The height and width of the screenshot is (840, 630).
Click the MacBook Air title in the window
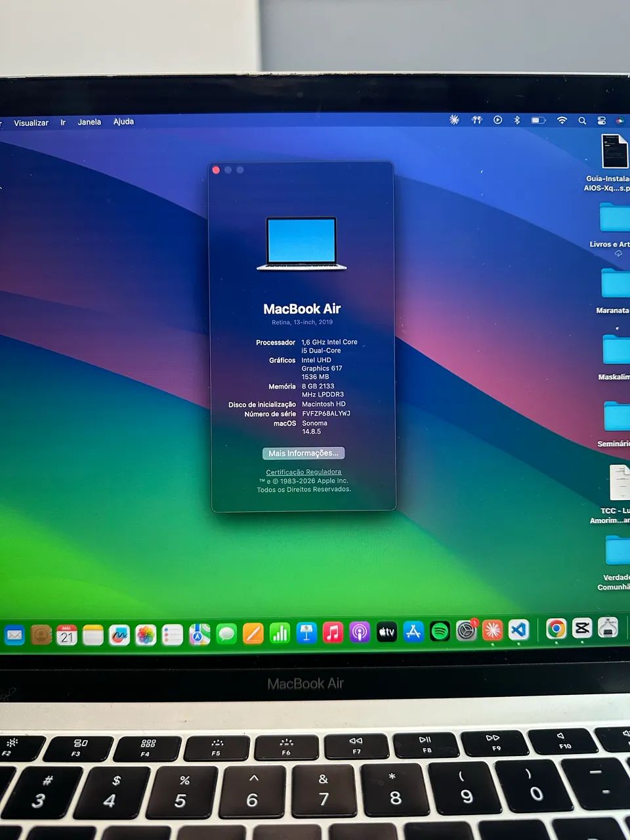tap(302, 308)
